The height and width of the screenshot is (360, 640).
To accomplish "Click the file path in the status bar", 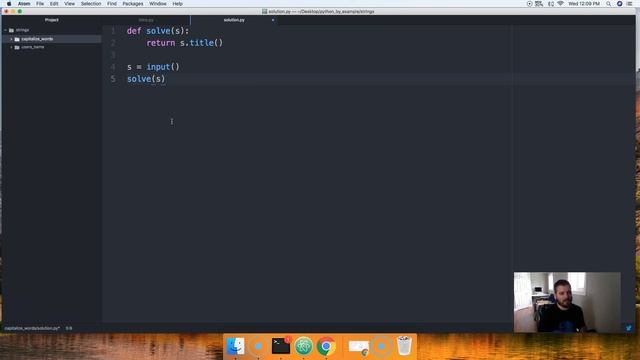I will [32, 328].
